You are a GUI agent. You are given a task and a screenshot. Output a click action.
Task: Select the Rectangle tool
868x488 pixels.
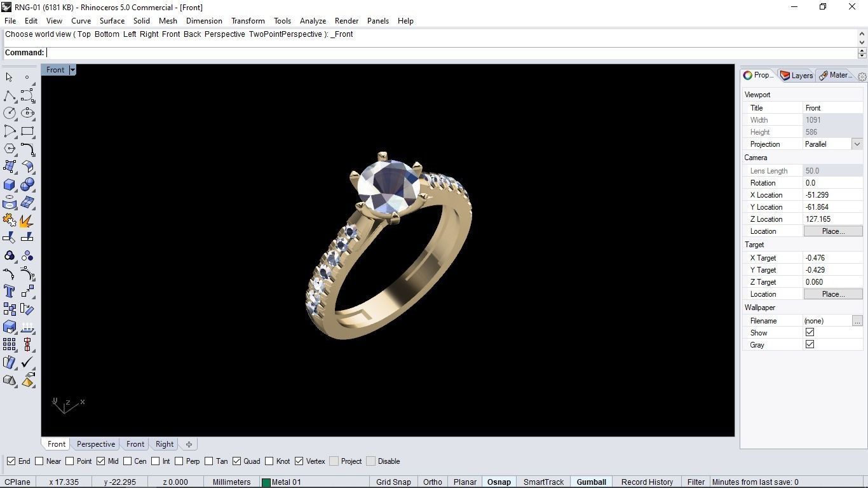(27, 131)
